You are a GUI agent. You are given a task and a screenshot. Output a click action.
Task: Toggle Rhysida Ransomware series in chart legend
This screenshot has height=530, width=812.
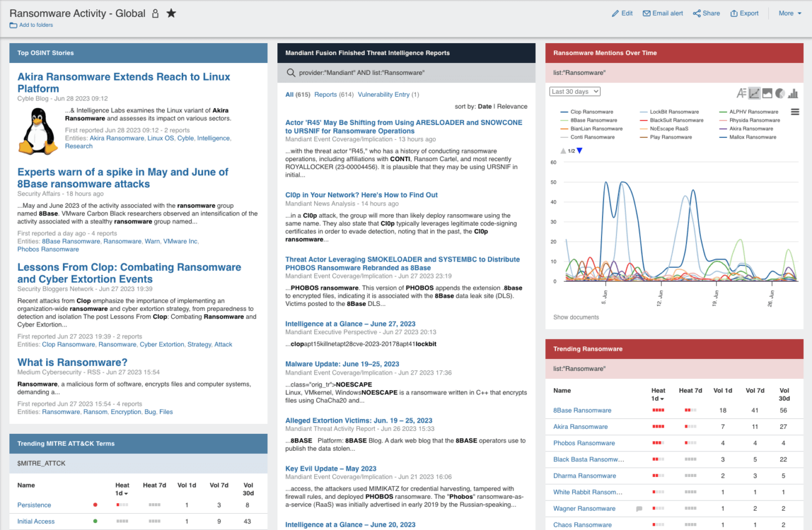coord(750,120)
